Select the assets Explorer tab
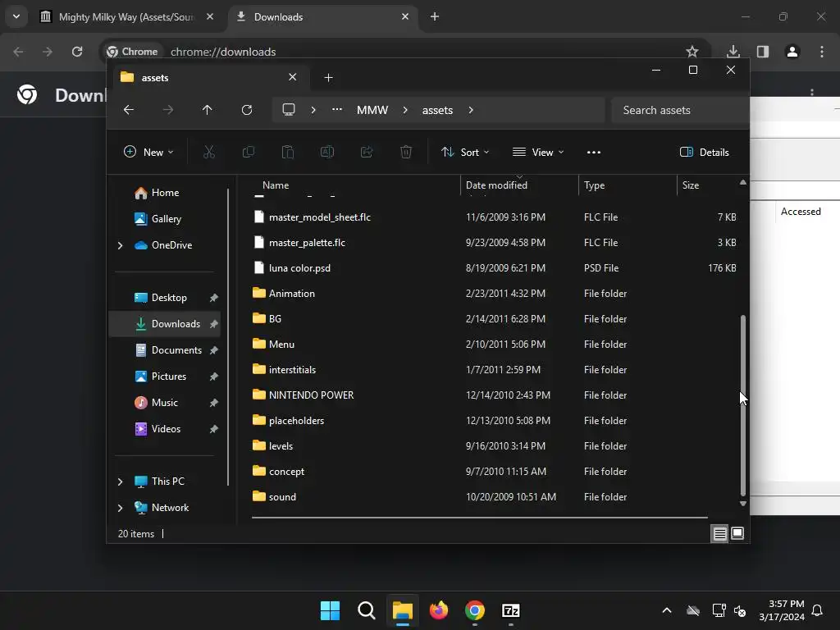Image resolution: width=840 pixels, height=630 pixels. [209, 78]
